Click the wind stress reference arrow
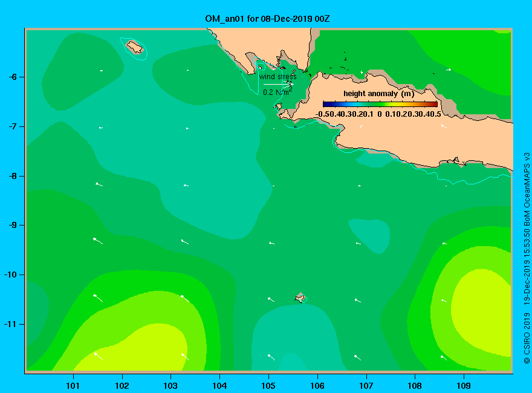Screen dimensions: 532x393 (x=278, y=84)
